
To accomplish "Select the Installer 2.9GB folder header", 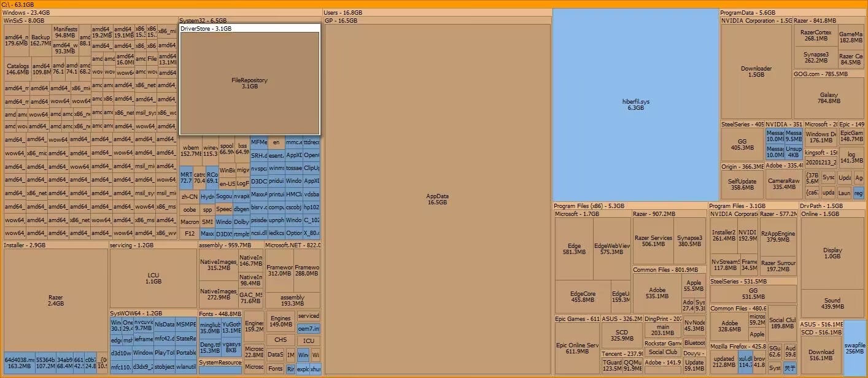I will (56, 245).
